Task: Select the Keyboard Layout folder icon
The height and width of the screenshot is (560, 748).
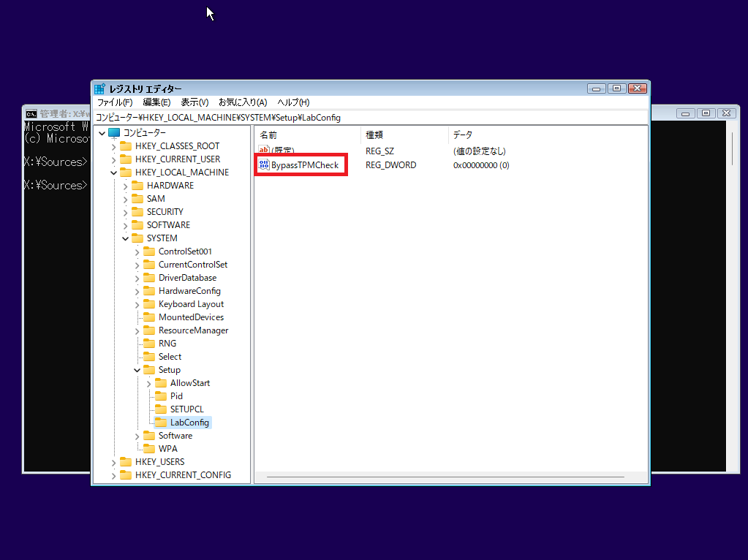Action: [149, 304]
